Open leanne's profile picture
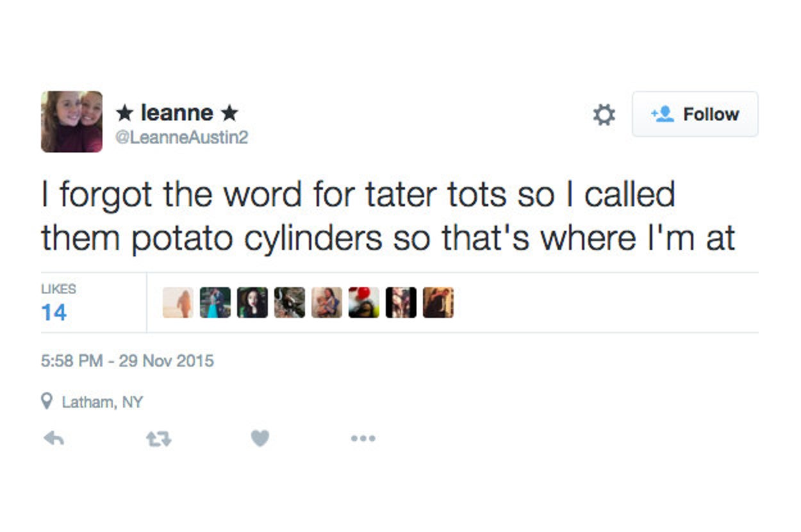 tap(72, 122)
